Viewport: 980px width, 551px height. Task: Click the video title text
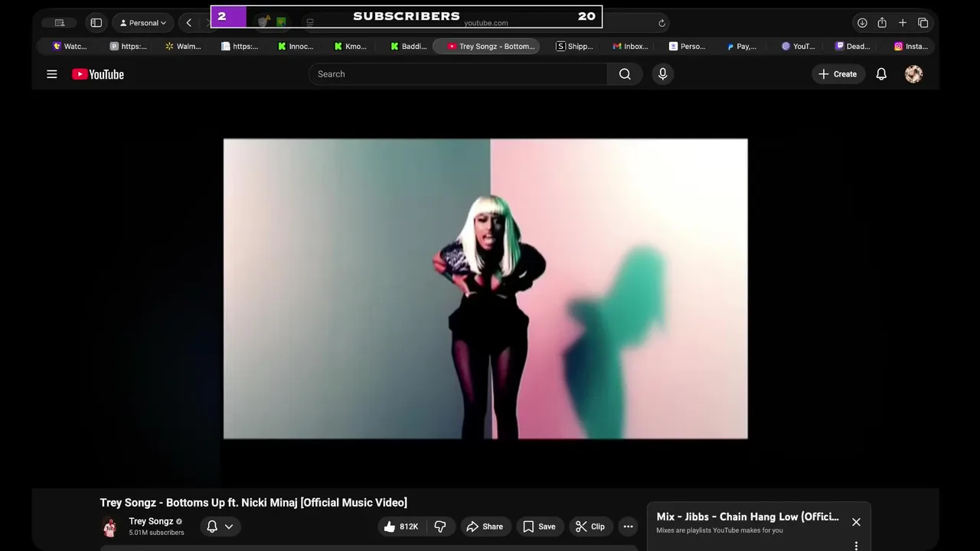(253, 503)
